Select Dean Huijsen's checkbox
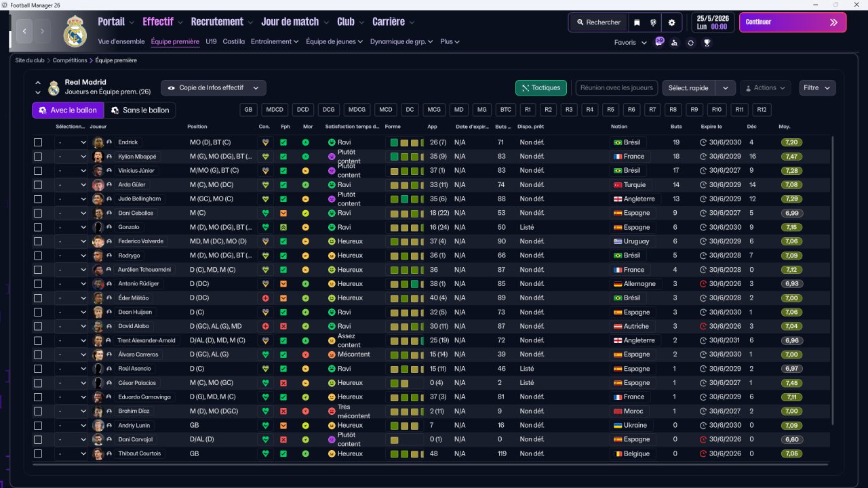The width and height of the screenshot is (868, 488). tap(38, 312)
